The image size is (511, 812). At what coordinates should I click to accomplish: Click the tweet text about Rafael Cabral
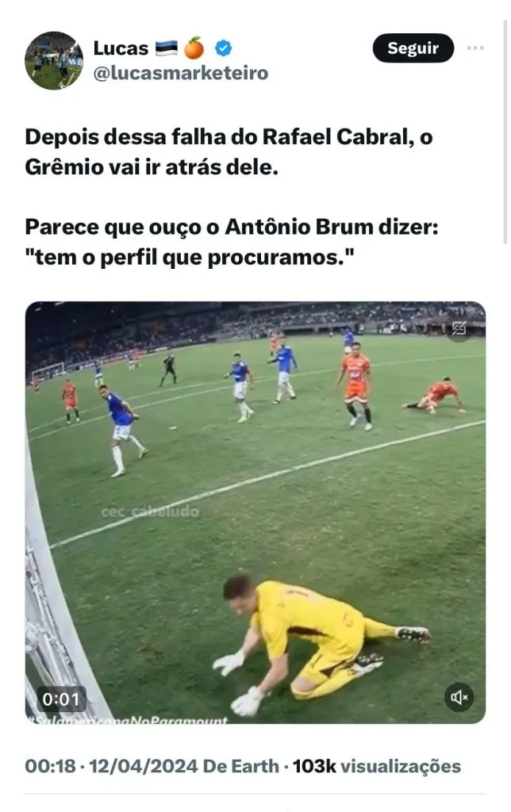tap(229, 151)
